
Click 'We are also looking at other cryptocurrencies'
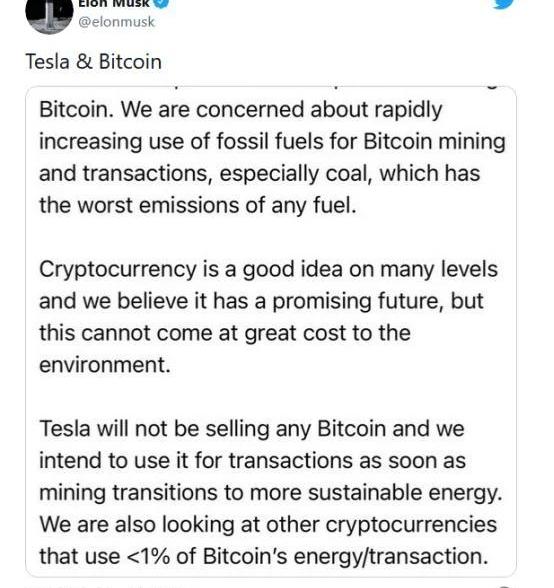point(268,524)
